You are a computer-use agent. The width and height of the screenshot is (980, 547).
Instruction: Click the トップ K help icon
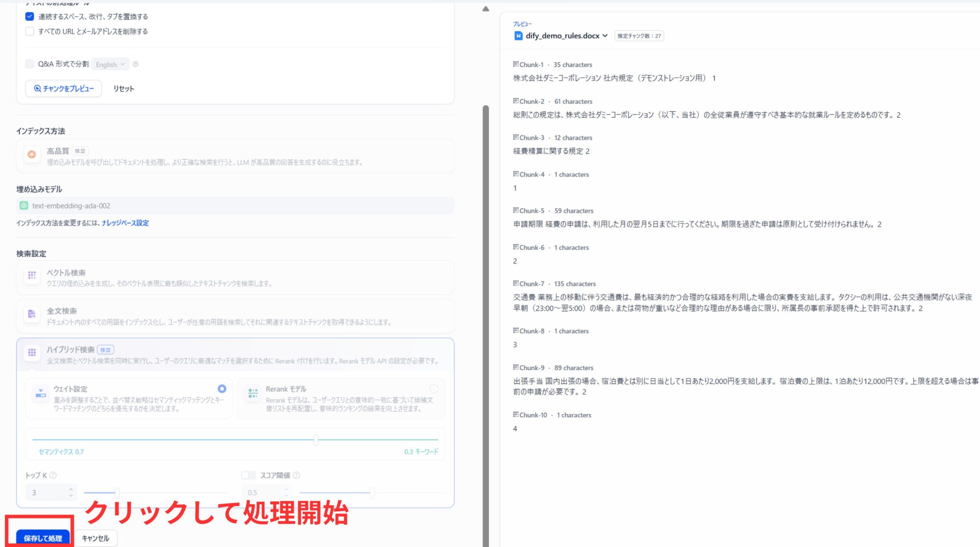(x=53, y=475)
